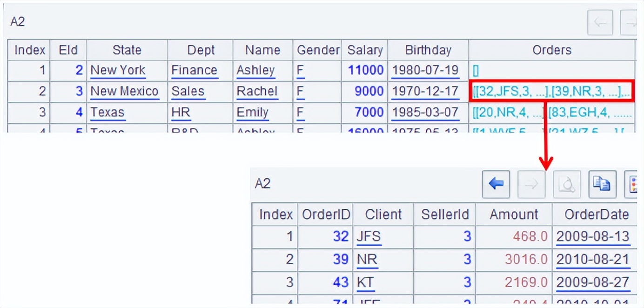Image resolution: width=644 pixels, height=308 pixels.
Task: Click the upper panel's grayed back arrow
Action: [x=600, y=22]
